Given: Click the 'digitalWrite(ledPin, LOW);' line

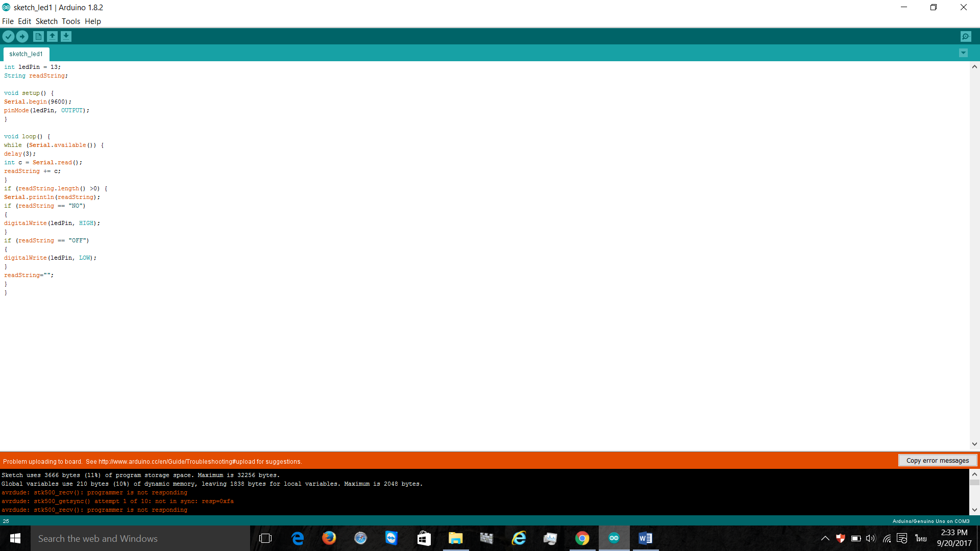Looking at the screenshot, I should pos(50,258).
